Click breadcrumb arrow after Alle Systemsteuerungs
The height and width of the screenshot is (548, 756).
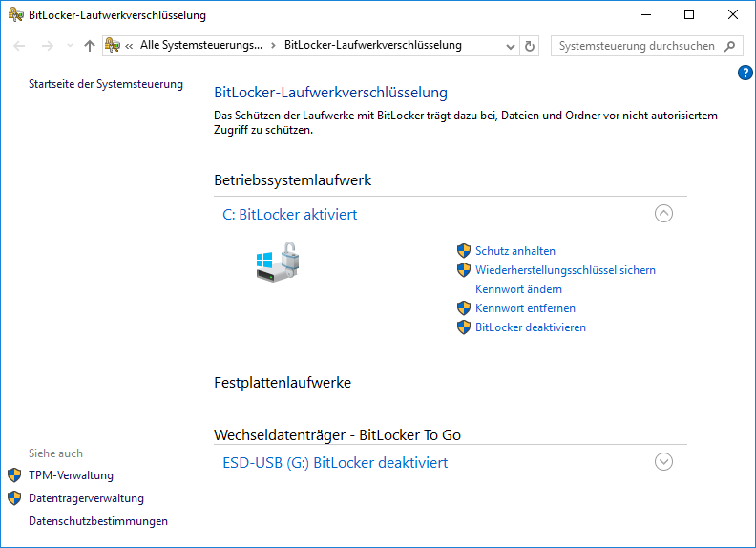(273, 45)
